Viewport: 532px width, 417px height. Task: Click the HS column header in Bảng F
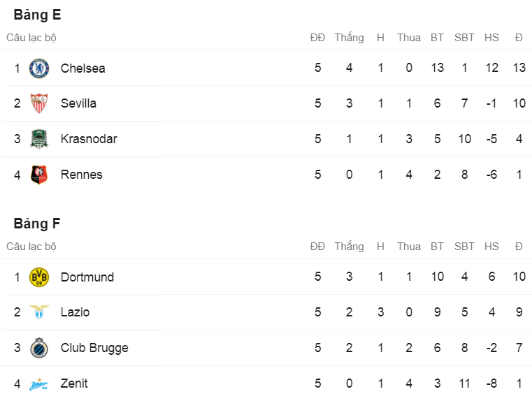[x=491, y=247]
